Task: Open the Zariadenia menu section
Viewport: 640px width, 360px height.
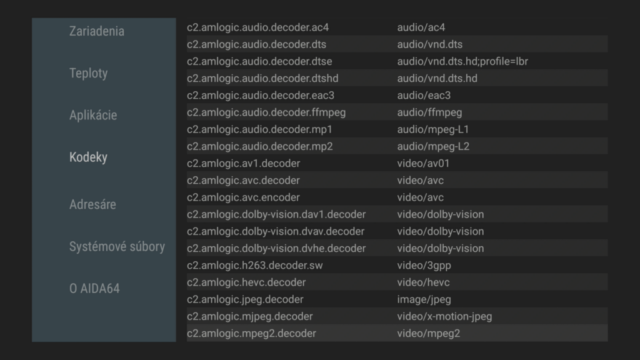Action: click(x=97, y=31)
